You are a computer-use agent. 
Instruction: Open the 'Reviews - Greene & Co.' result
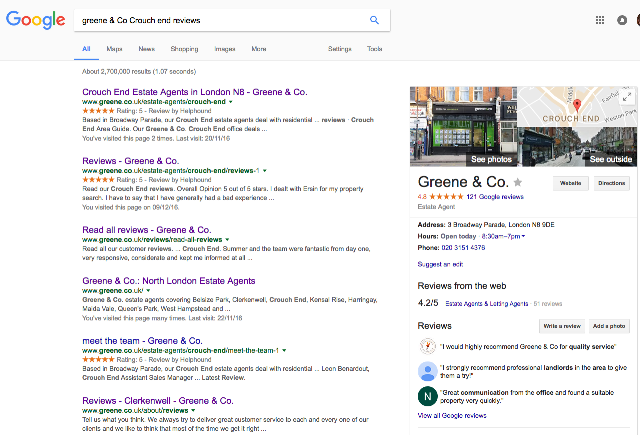(x=131, y=161)
